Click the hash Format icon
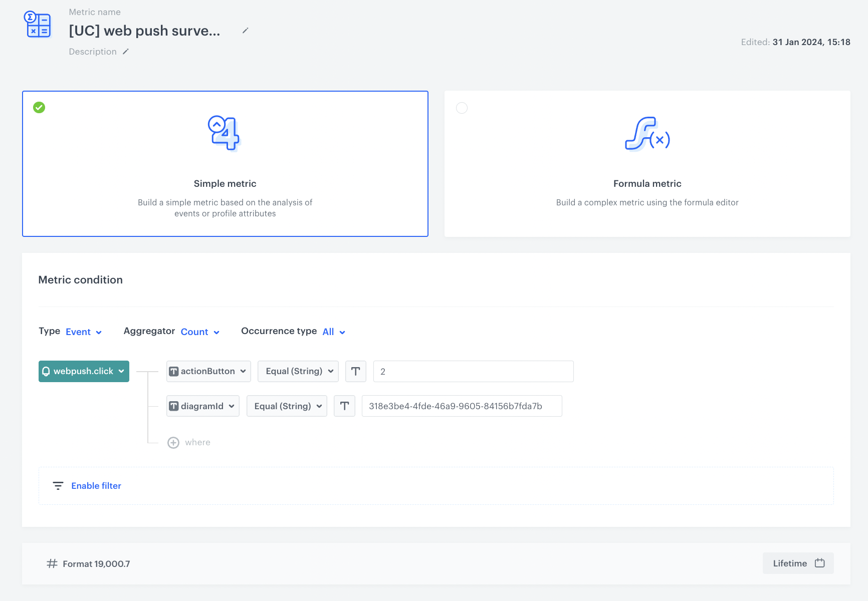868x601 pixels. click(52, 564)
